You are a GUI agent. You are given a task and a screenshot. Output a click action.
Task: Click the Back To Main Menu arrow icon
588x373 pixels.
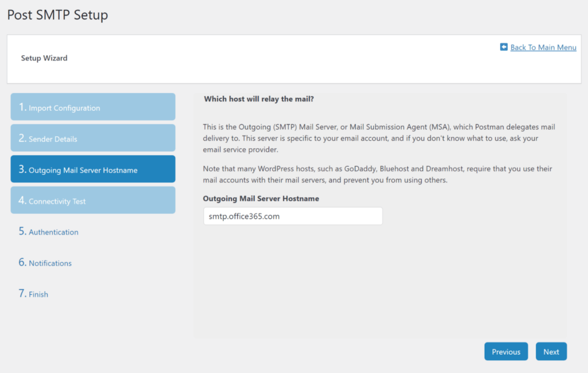(x=504, y=47)
